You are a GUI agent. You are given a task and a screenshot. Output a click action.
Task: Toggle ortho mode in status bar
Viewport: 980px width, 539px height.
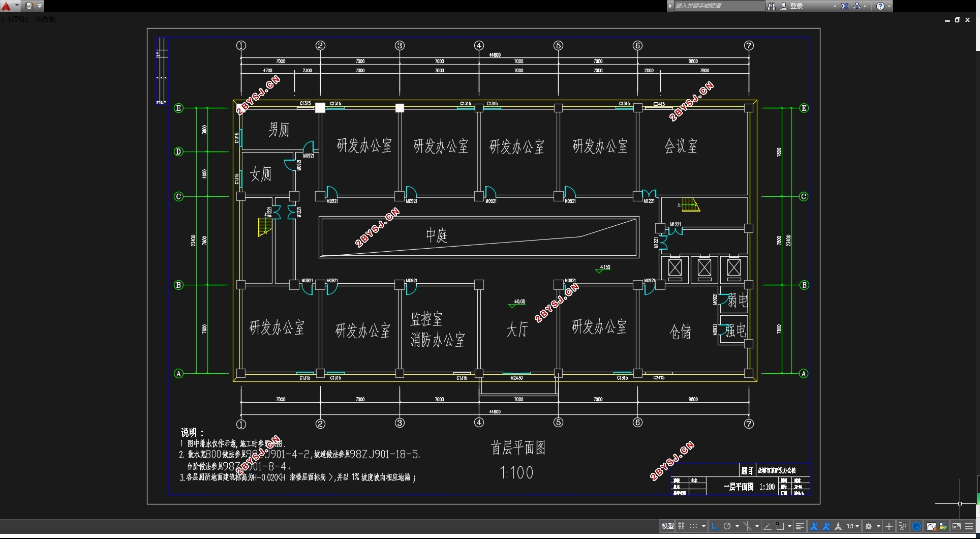click(715, 526)
